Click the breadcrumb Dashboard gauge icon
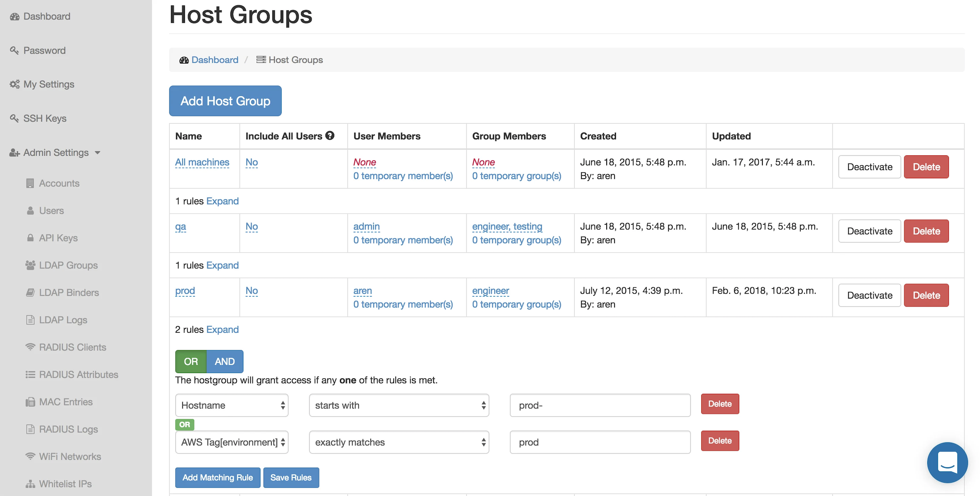This screenshot has height=496, width=980. pos(184,60)
